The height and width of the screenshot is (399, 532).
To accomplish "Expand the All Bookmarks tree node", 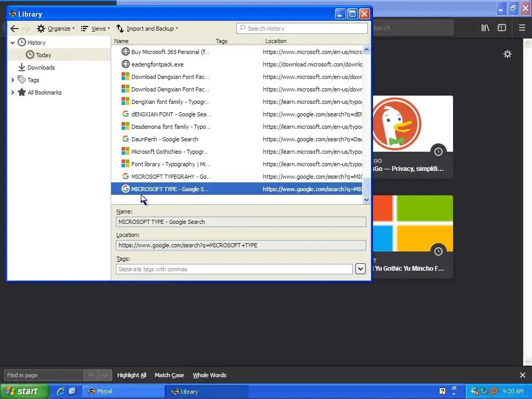I will (12, 92).
